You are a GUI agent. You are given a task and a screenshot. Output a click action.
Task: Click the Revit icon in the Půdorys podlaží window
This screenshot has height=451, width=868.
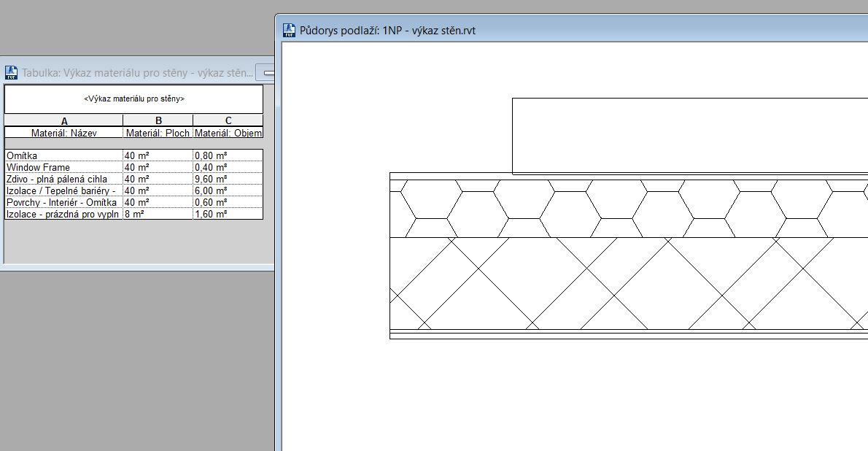coord(289,31)
